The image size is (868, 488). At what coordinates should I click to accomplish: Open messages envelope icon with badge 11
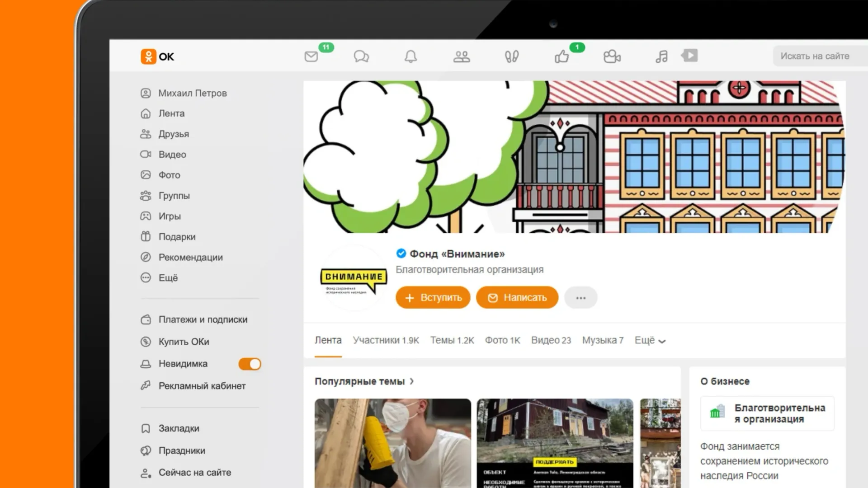click(x=311, y=56)
